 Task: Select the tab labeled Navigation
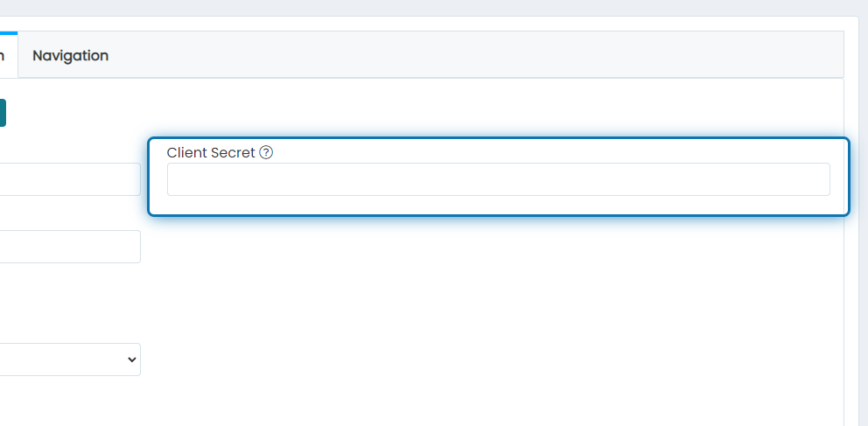70,55
